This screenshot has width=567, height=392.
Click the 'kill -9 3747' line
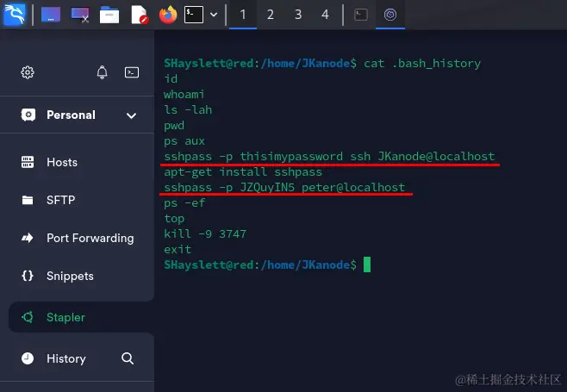[205, 234]
